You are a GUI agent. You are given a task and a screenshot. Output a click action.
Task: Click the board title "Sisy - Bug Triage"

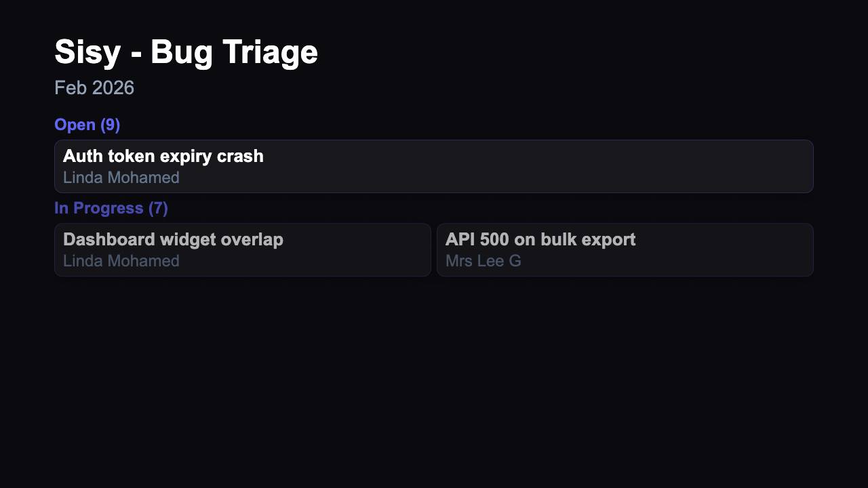click(186, 52)
